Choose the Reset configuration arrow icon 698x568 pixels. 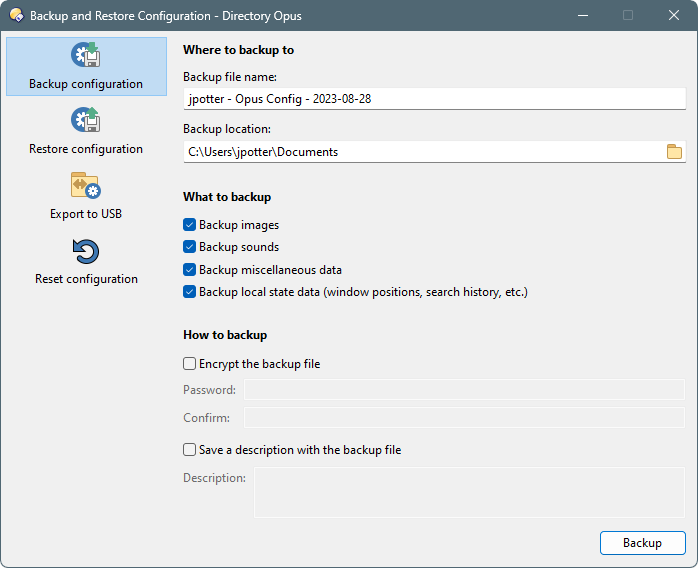click(86, 252)
